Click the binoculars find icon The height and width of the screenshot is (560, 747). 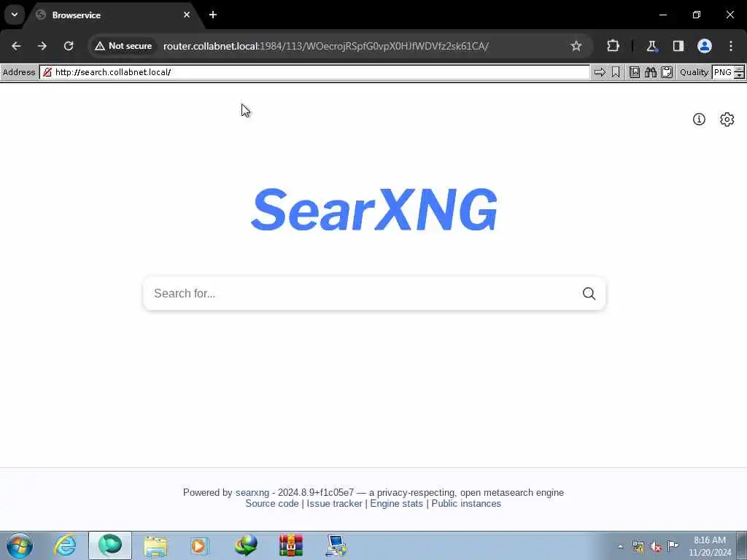coord(651,72)
